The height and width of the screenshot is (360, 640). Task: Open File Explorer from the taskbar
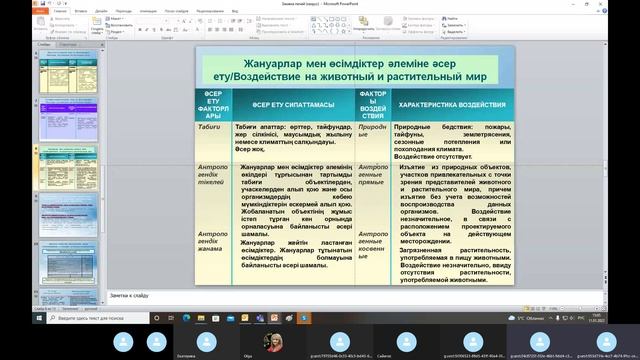click(x=201, y=318)
